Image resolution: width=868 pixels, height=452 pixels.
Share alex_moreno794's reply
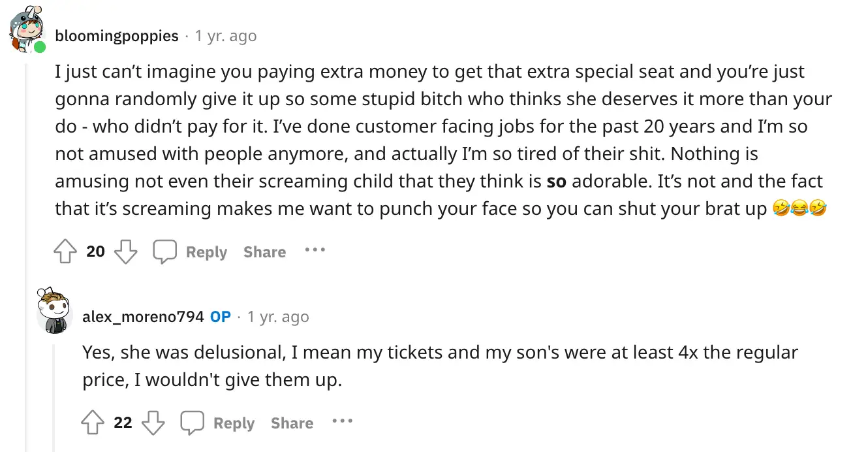[x=292, y=423]
